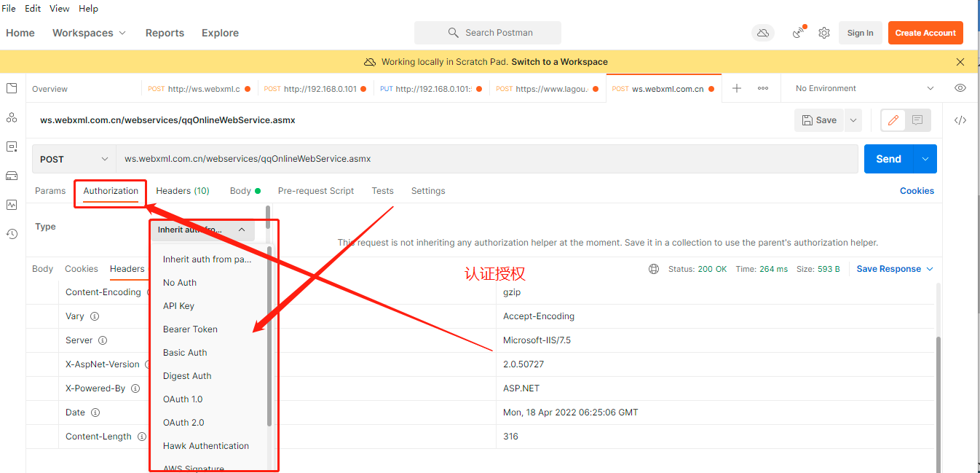
Task: Switch to the Body request tab
Action: 245,191
